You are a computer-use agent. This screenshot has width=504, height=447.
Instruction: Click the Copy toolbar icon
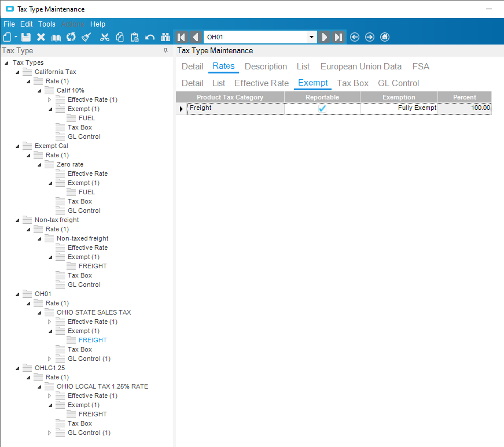(120, 37)
